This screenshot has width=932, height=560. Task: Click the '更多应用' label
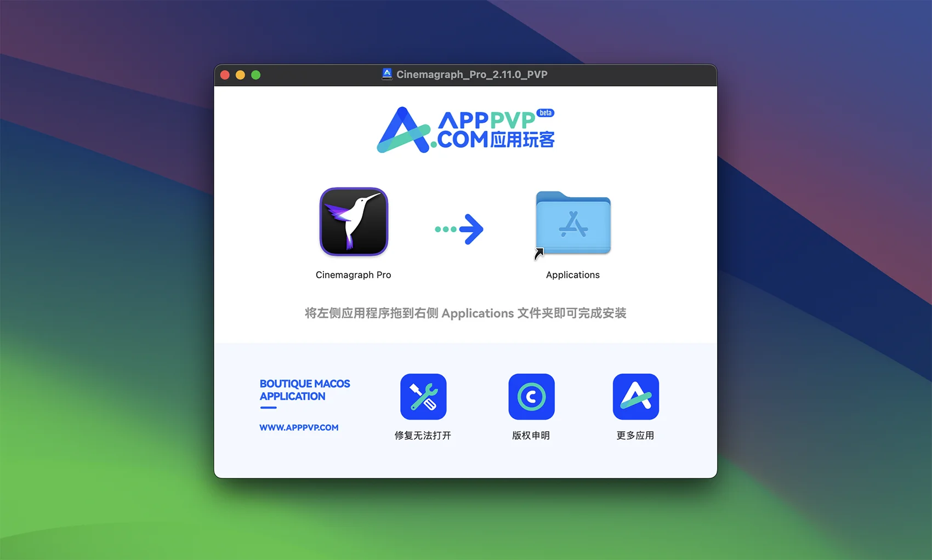(x=635, y=435)
